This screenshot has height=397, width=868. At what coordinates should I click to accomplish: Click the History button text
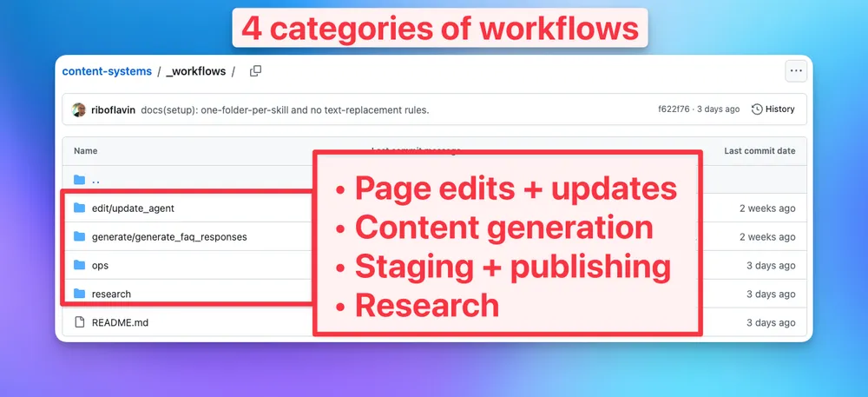(780, 109)
